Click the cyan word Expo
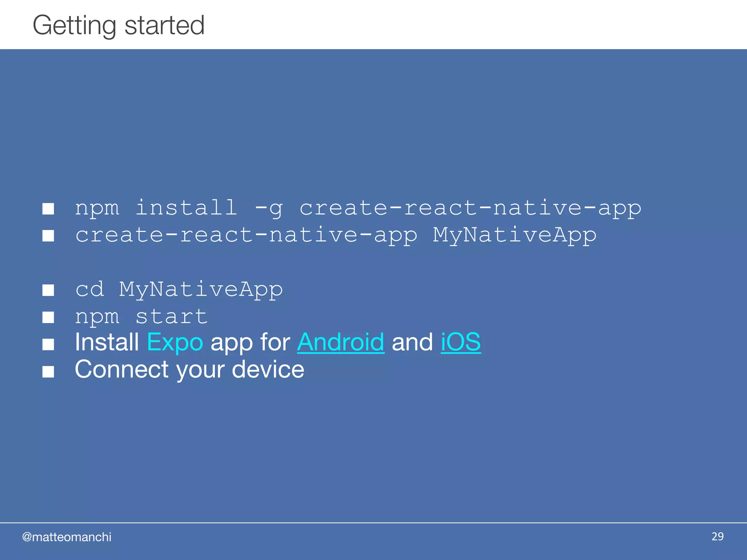747x560 pixels. point(175,343)
